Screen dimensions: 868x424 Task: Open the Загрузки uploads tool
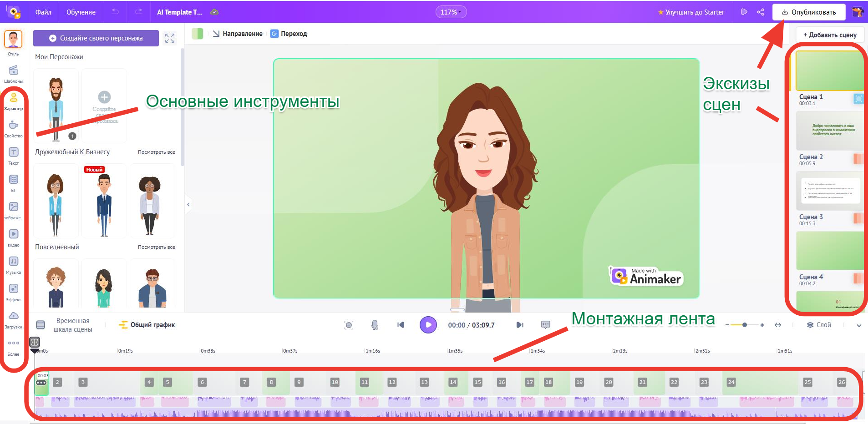13,319
